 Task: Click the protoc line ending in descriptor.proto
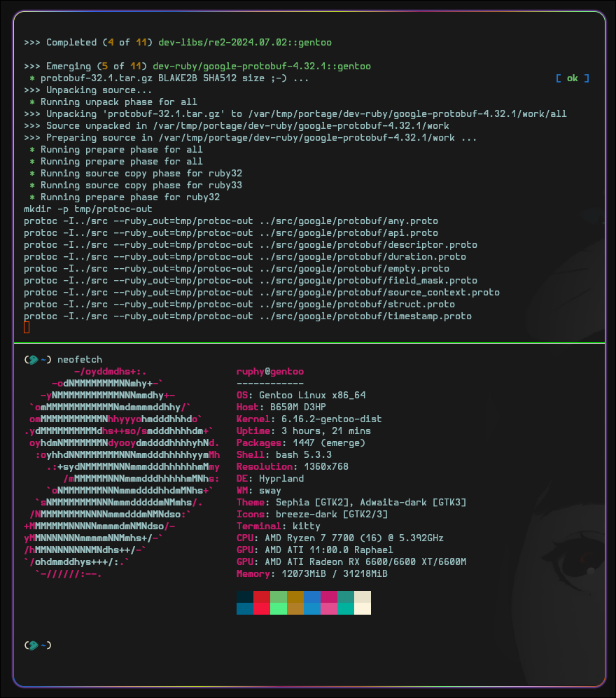tap(251, 245)
